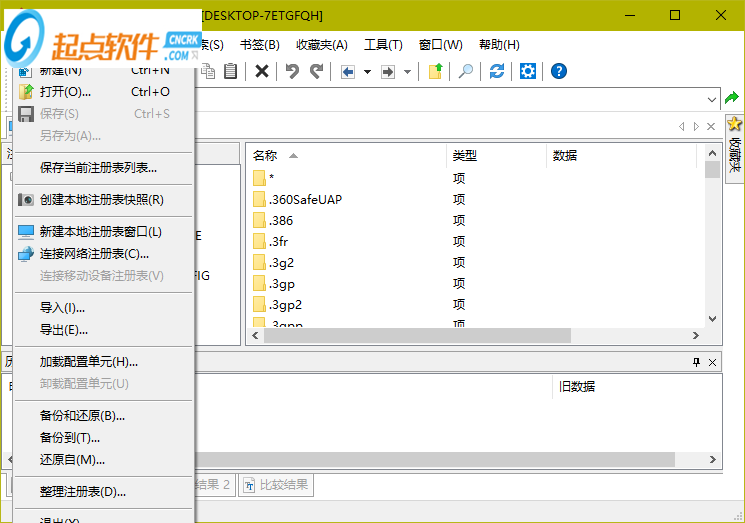Expand the address bar dropdown
Screen dimensions: 745x523
click(x=711, y=99)
